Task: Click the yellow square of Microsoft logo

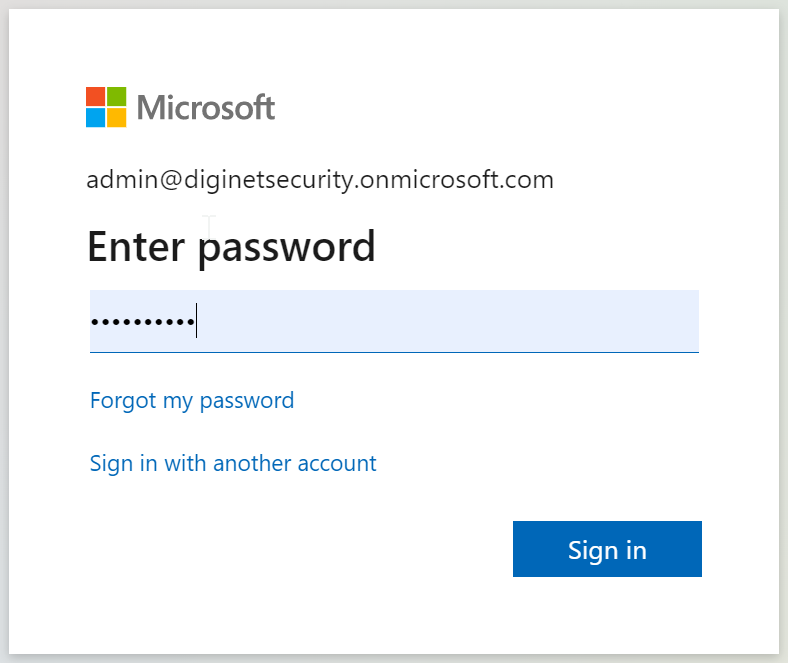Action: pos(117,118)
